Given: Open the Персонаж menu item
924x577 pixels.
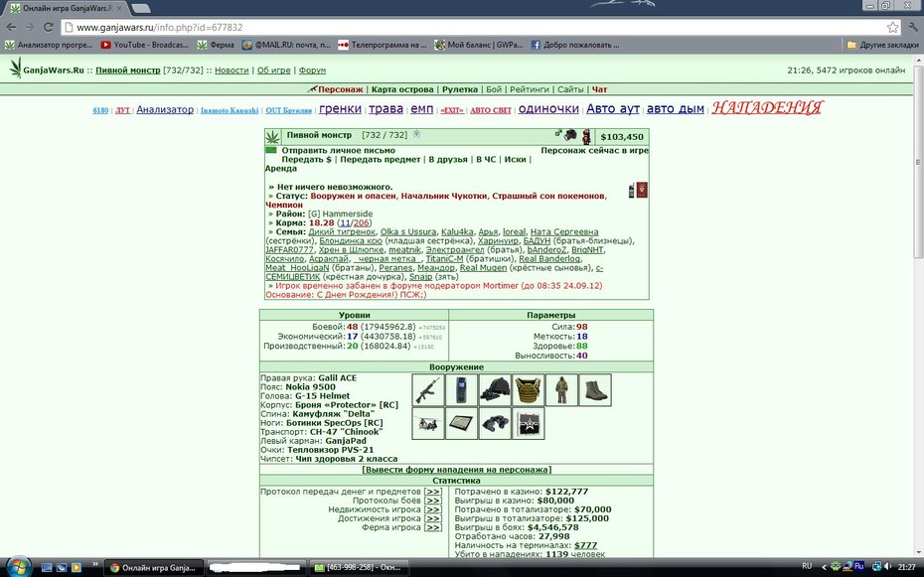Looking at the screenshot, I should (x=341, y=89).
